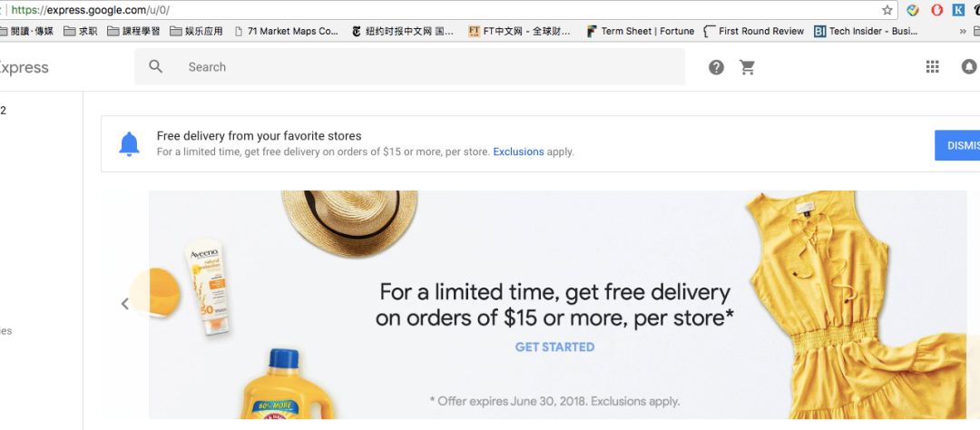The height and width of the screenshot is (430, 980).
Task: Open the 娱乐应用 bookmarks folder
Action: point(196,31)
